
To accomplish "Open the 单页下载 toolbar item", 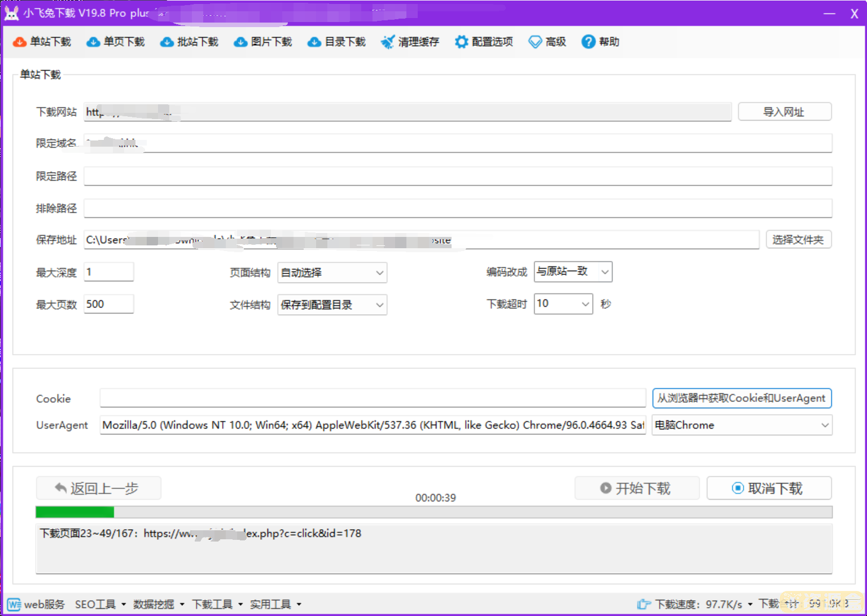I will [116, 42].
